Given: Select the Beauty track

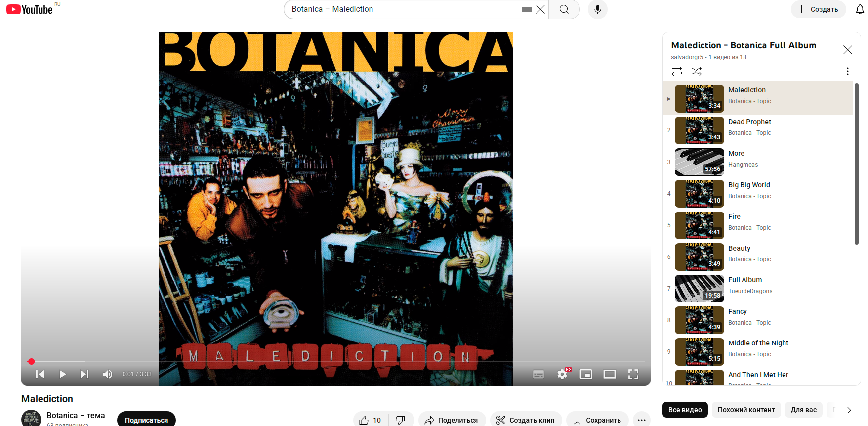Looking at the screenshot, I should pyautogui.click(x=758, y=256).
